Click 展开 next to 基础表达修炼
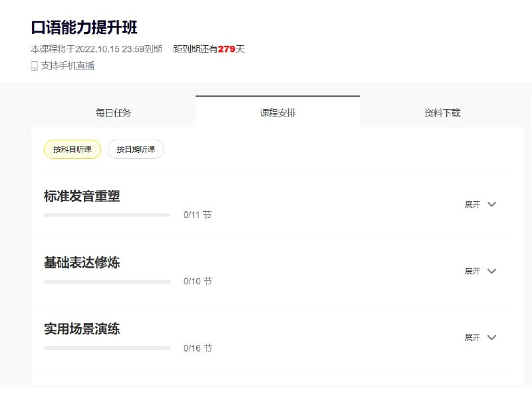Screen dimensions: 532x398 tap(472, 271)
